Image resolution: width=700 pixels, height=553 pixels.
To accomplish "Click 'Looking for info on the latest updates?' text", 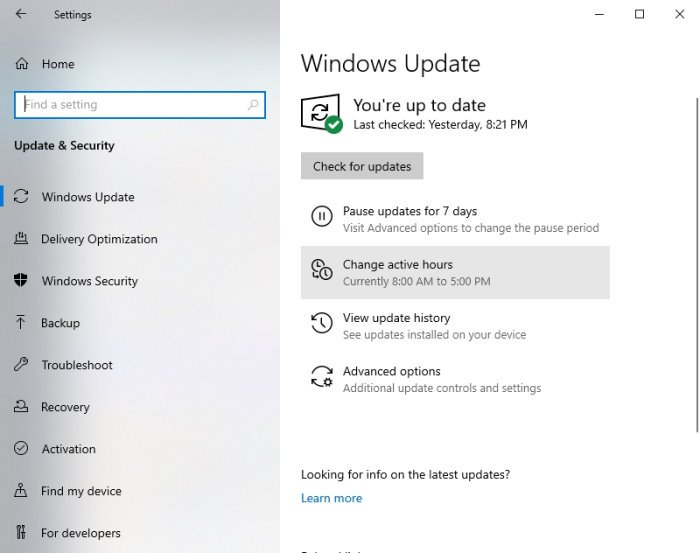I will (x=405, y=474).
